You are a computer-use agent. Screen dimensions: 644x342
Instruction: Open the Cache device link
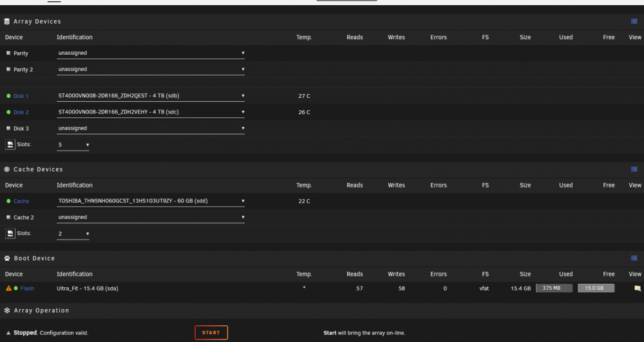21,201
